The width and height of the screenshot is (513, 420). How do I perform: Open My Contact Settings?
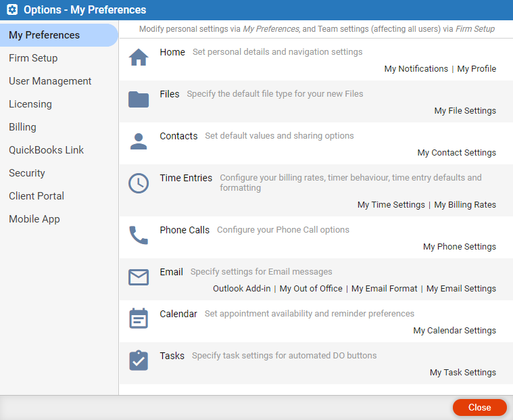pos(456,153)
